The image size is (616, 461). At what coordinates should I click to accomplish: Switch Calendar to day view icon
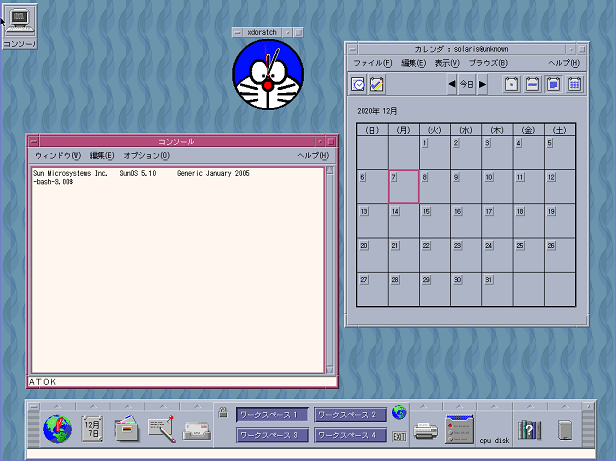(511, 84)
